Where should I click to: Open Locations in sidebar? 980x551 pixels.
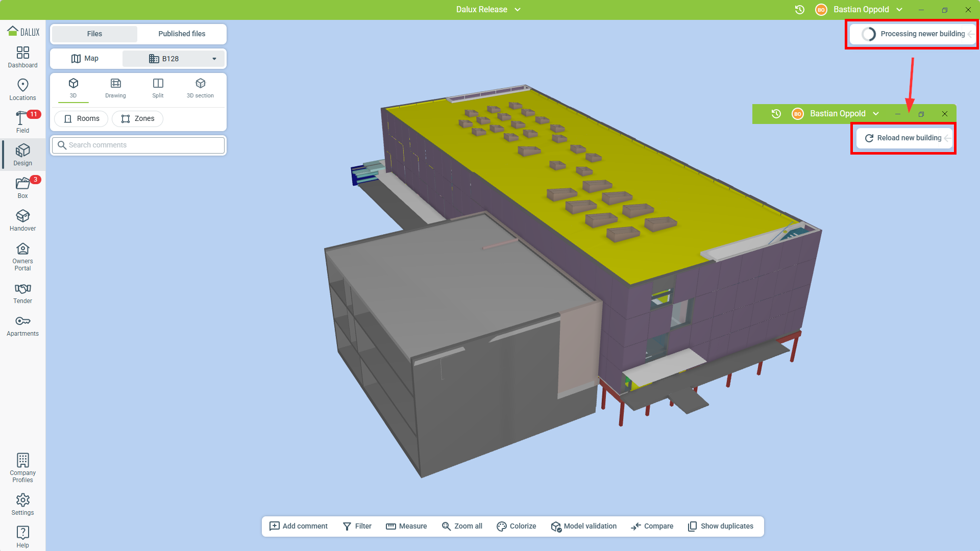[x=22, y=90]
